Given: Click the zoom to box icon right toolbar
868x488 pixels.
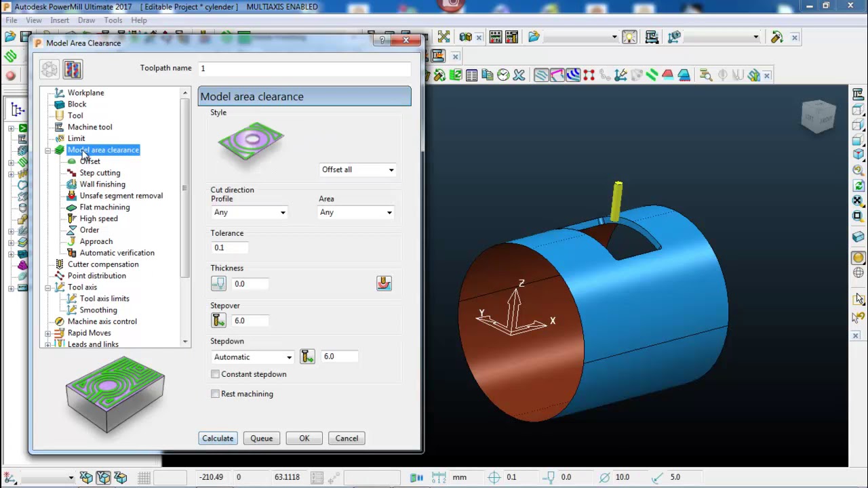Looking at the screenshot, I should 858,216.
